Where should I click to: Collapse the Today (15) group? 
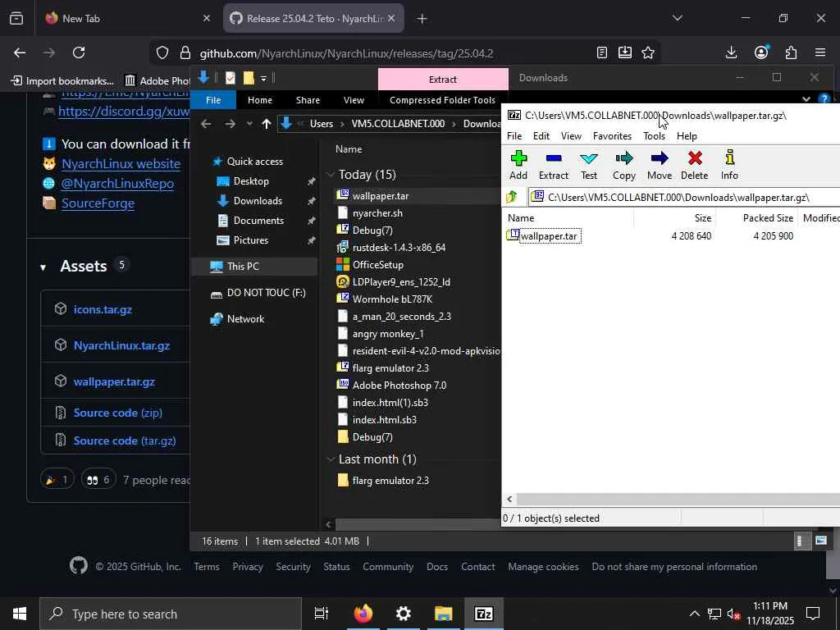[x=331, y=174]
